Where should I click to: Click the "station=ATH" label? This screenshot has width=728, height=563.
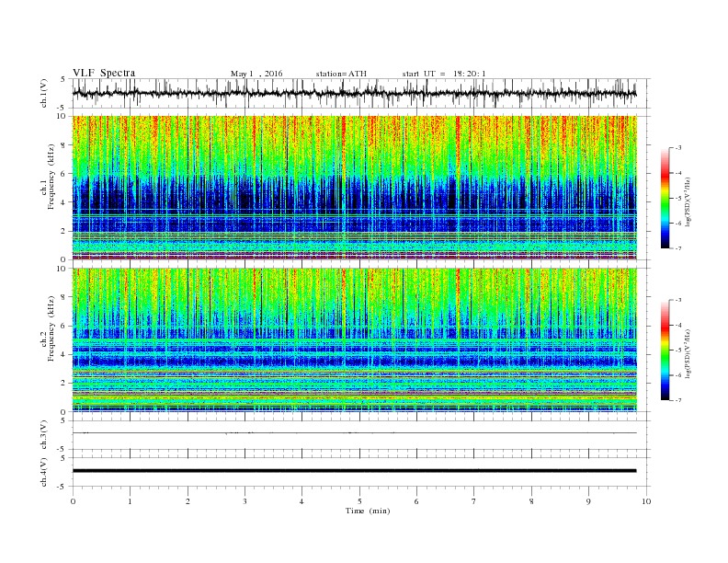tap(341, 74)
